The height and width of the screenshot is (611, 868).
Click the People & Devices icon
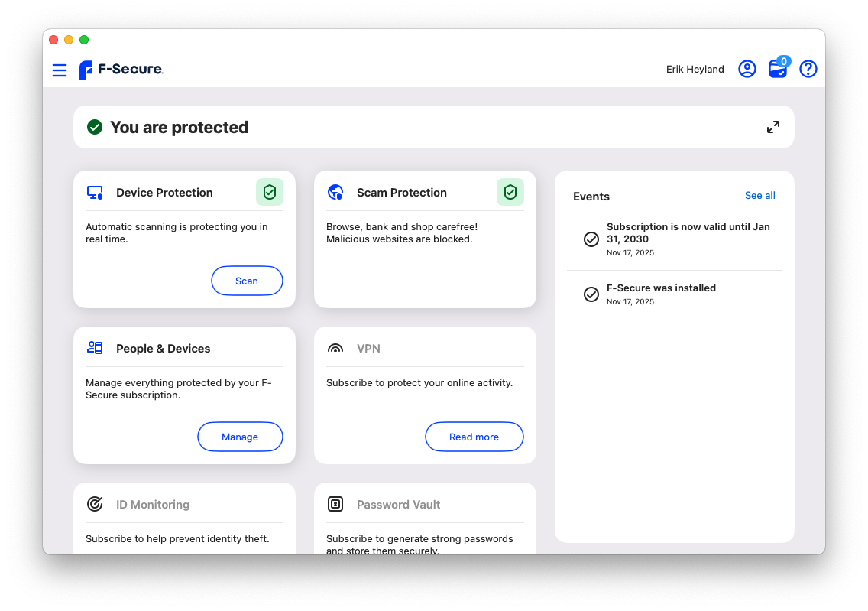95,348
